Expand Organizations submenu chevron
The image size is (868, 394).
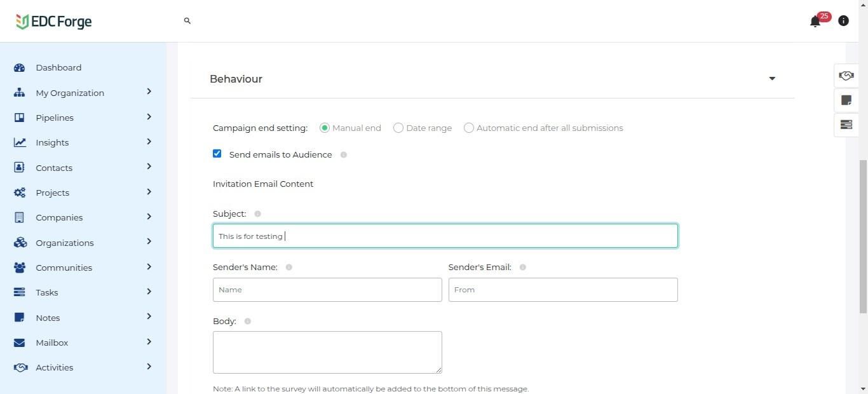point(149,241)
